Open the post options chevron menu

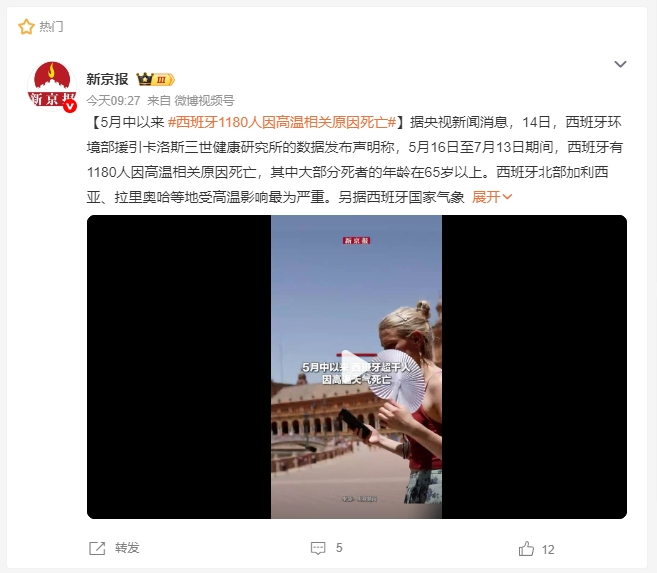pyautogui.click(x=620, y=64)
